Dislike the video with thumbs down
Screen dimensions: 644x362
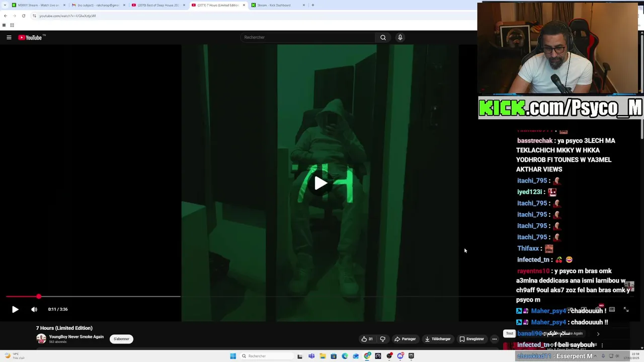click(x=382, y=339)
